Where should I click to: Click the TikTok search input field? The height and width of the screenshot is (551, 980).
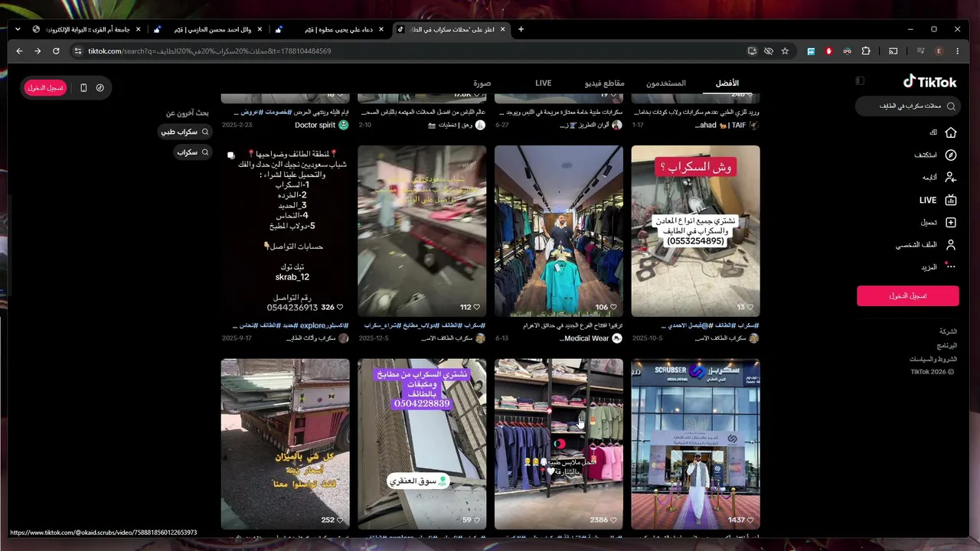tap(909, 106)
